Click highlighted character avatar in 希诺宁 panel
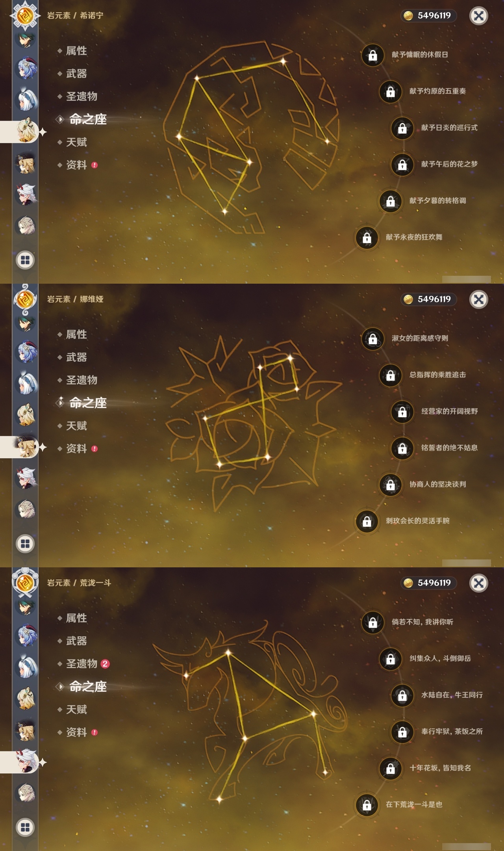504x851 pixels. [26, 131]
